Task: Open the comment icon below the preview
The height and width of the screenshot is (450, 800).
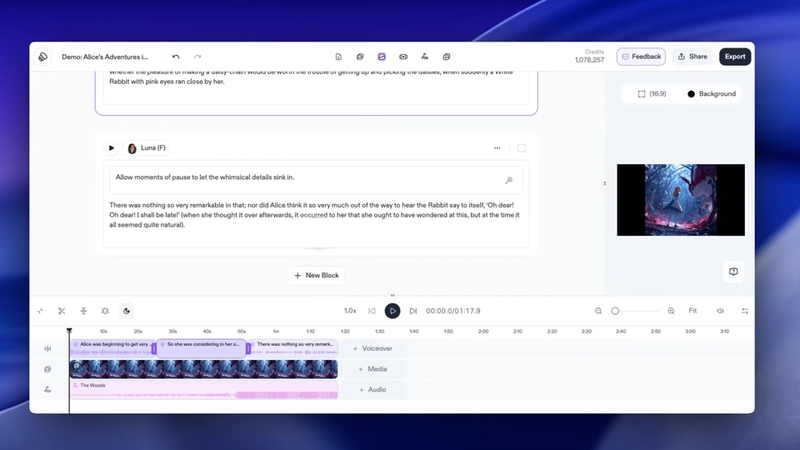Action: 733,271
